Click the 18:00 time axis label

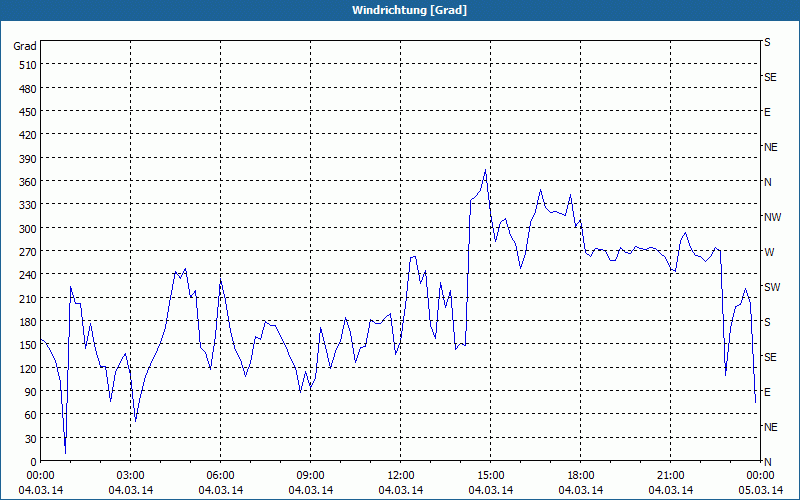[x=581, y=476]
